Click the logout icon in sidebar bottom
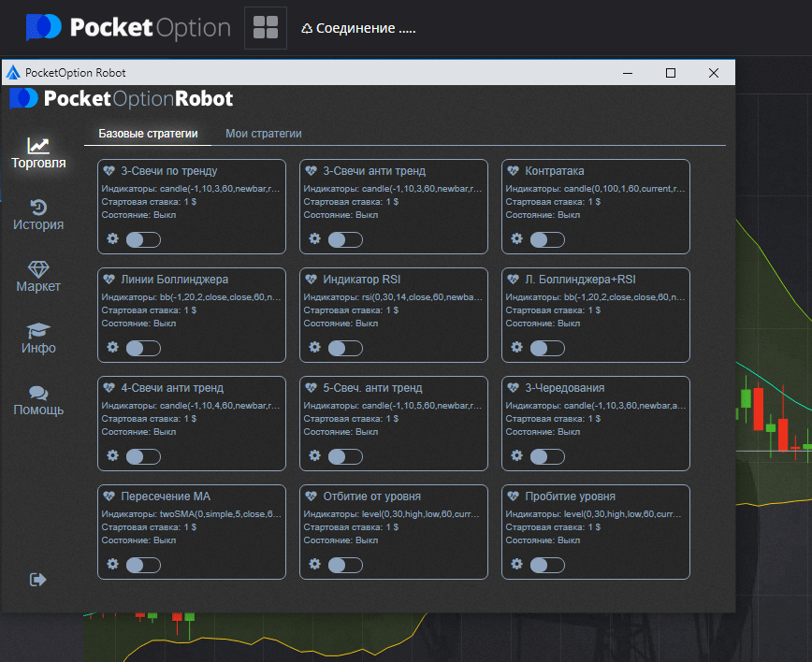The image size is (812, 662). tap(38, 580)
